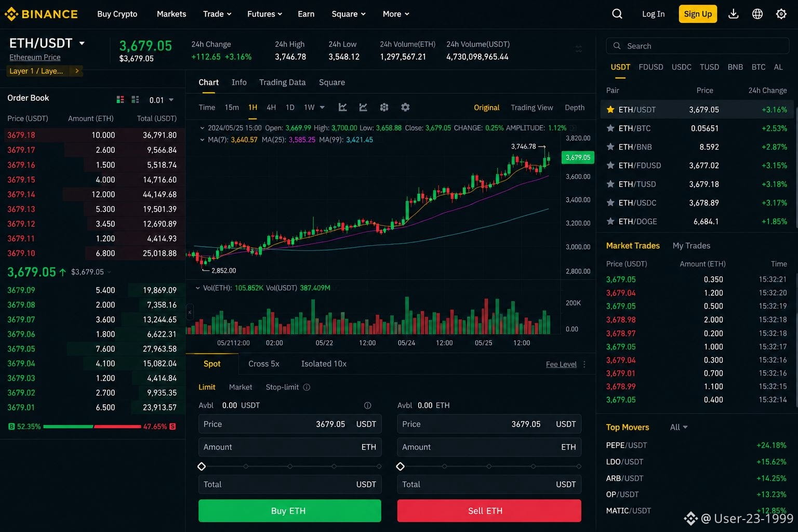Click the buy amount slider handle
The width and height of the screenshot is (798, 532).
click(202, 467)
